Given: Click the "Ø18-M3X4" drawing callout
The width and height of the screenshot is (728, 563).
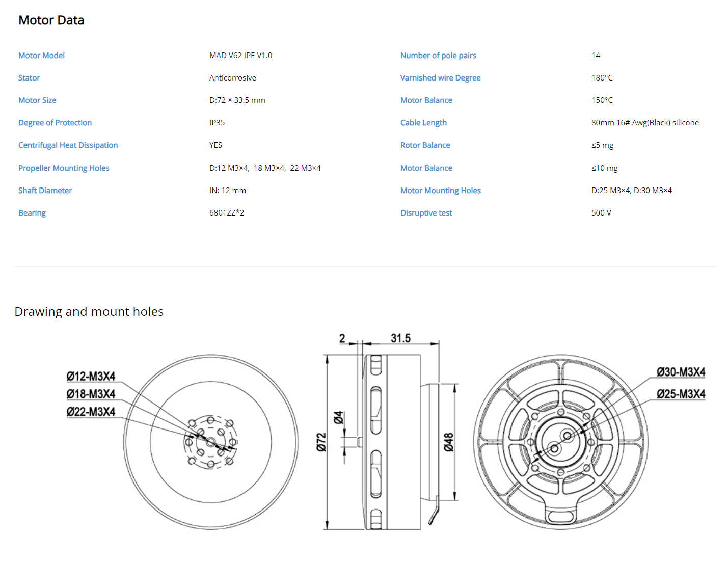Looking at the screenshot, I should pos(91,394).
